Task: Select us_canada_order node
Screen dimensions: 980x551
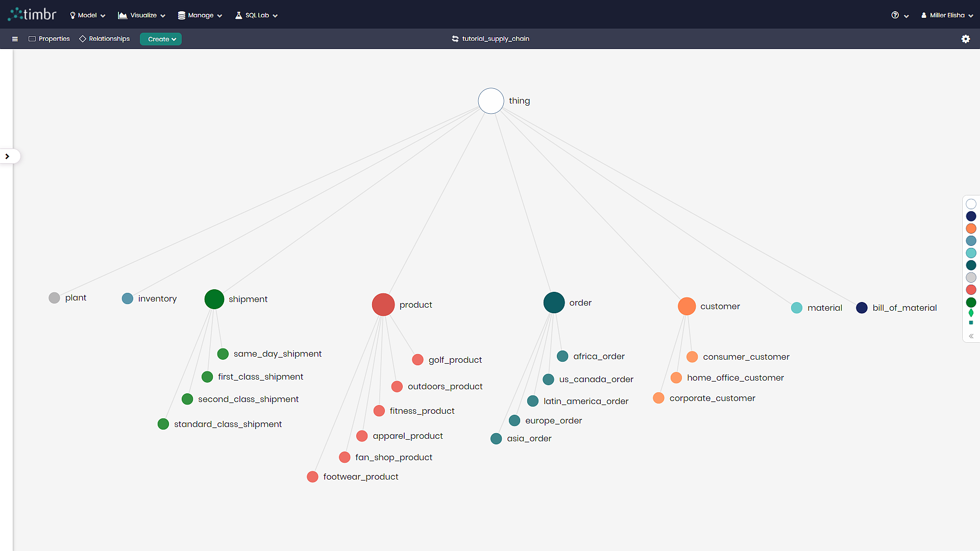Action: [548, 380]
